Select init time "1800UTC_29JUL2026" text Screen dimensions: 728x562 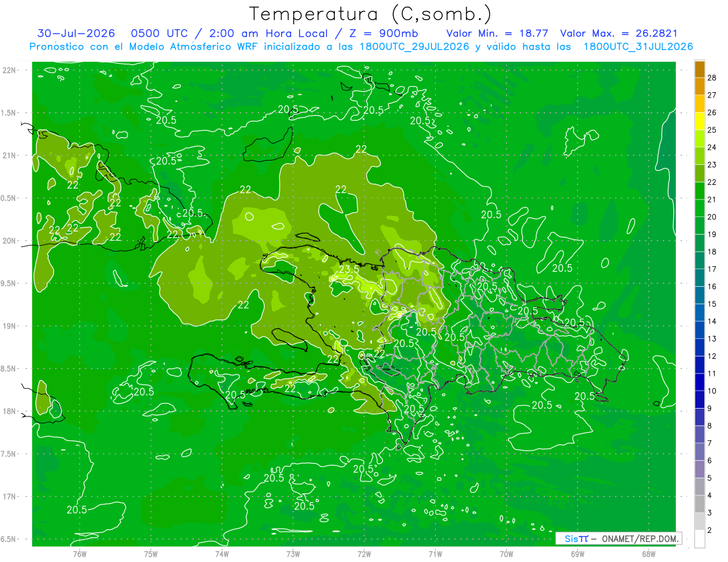coord(414,47)
